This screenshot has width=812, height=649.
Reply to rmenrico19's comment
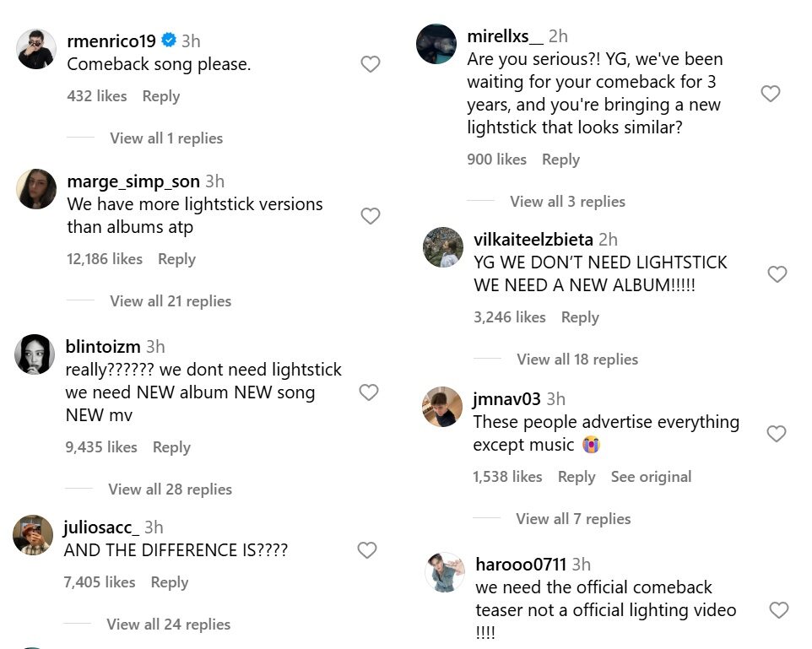[160, 96]
